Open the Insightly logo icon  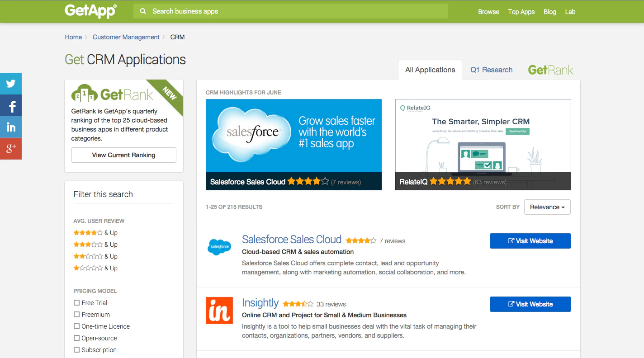tap(219, 311)
